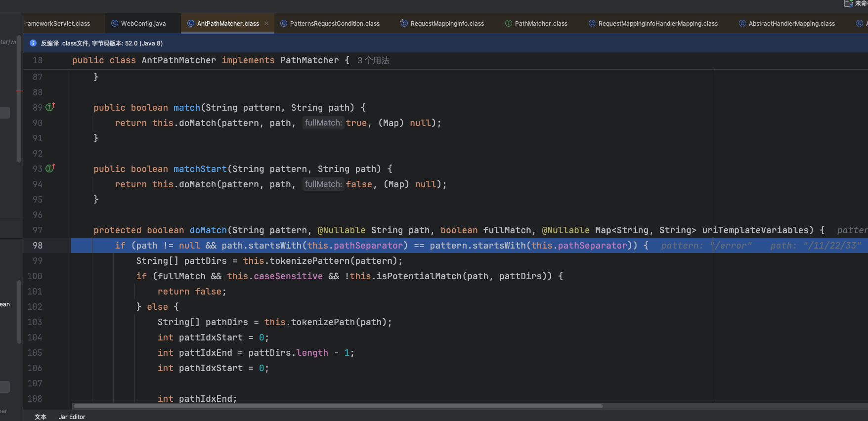Click the RequestMappingInfoHandlerMapping.class tab icon

coord(592,23)
